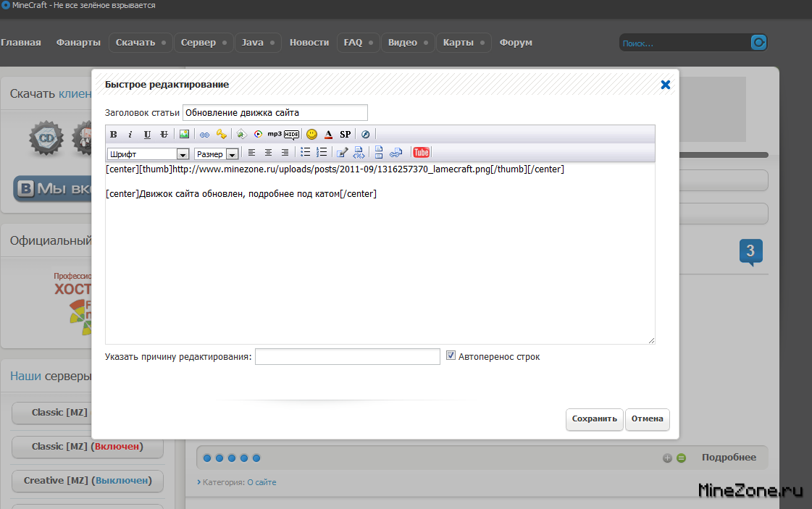Viewport: 812px width, 509px height.
Task: Open the Шрифт font dropdown
Action: click(148, 154)
